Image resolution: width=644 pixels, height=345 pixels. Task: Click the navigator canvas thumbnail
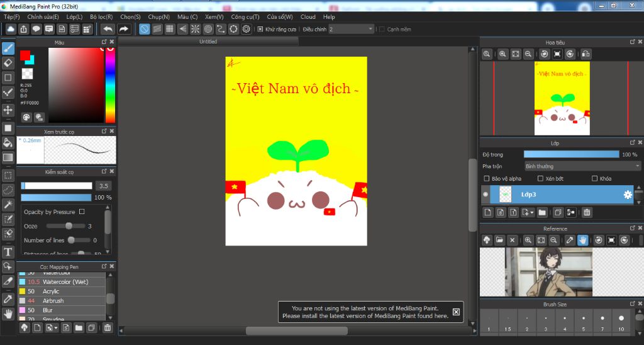(x=562, y=98)
